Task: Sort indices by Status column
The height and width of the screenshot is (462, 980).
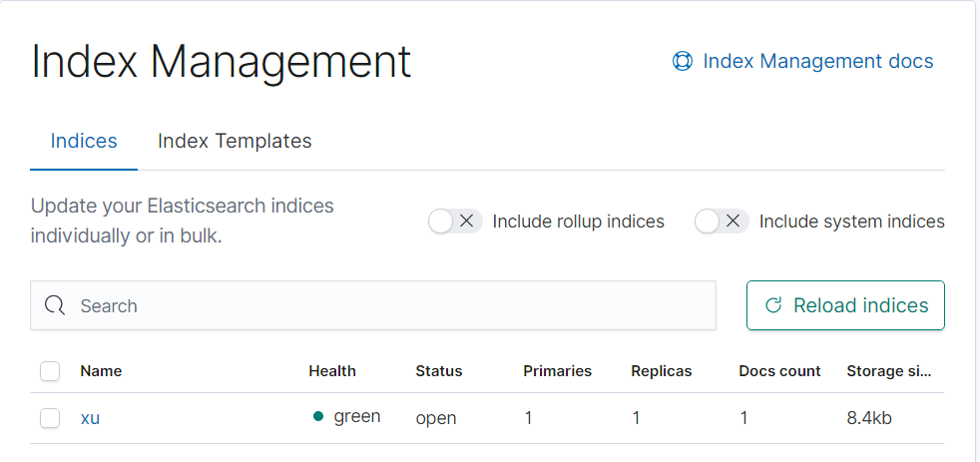Action: pyautogui.click(x=439, y=371)
